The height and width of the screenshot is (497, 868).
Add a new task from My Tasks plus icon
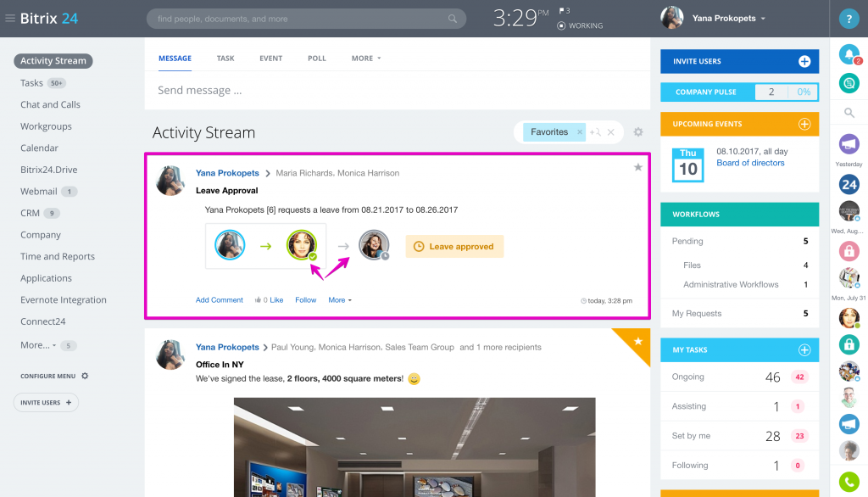point(804,350)
